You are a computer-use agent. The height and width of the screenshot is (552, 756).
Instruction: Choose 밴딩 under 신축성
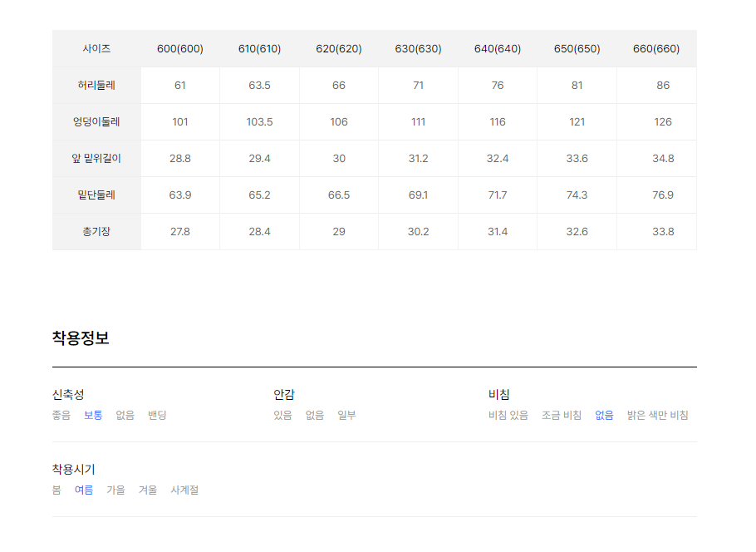pos(157,415)
